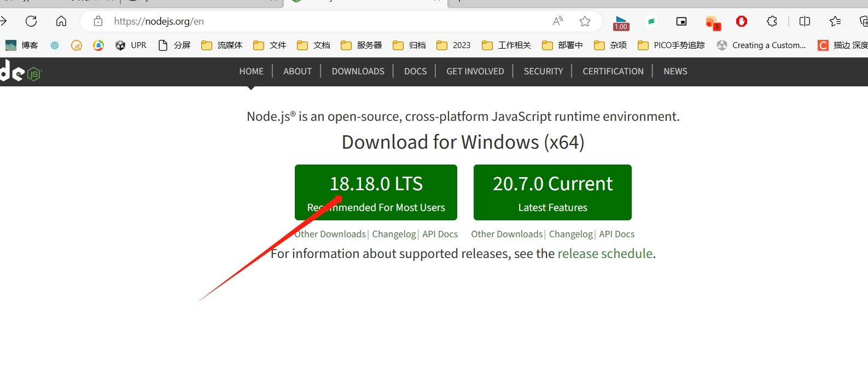
Task: Toggle split screen icon in toolbar
Action: point(805,21)
